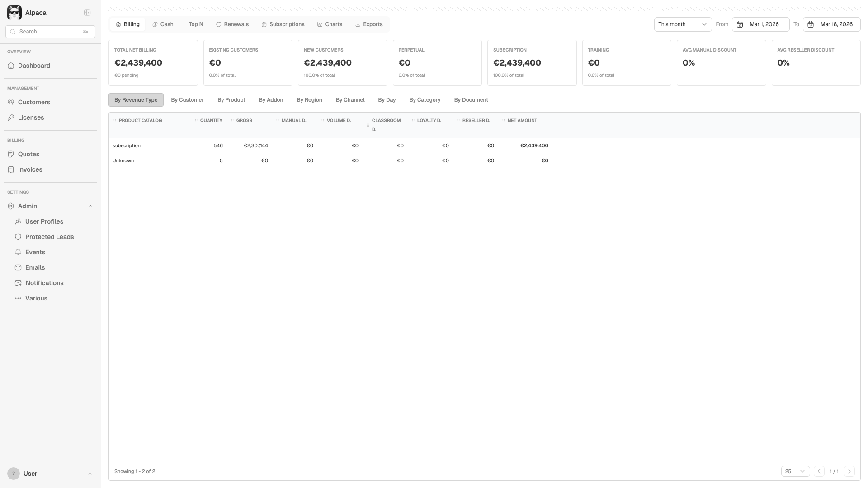The height and width of the screenshot is (488, 868).
Task: Open the From date calendar icon
Action: click(740, 24)
